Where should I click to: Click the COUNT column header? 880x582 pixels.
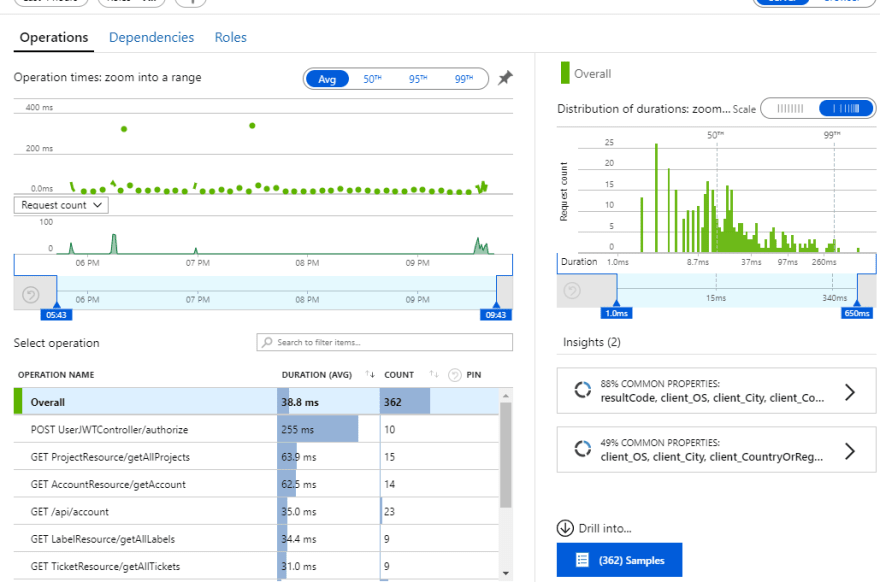[x=399, y=375]
